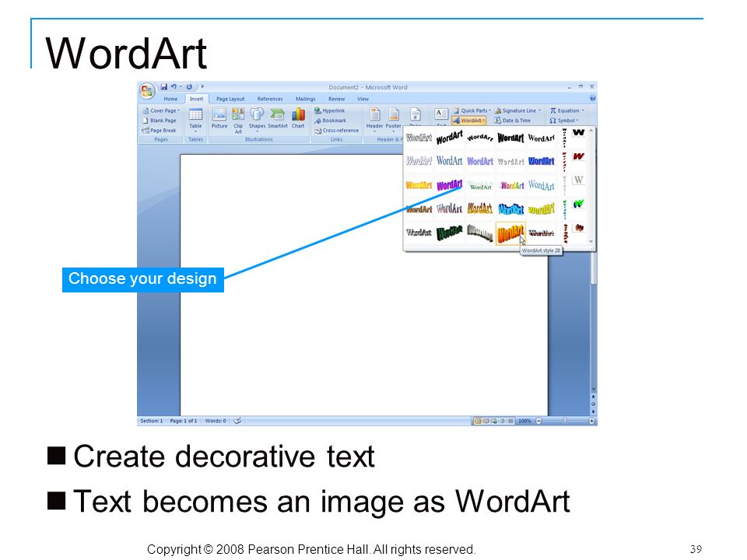Screen dimensions: 747x560
Task: Click the WordArt gallery scroll down arrow
Action: pos(591,241)
